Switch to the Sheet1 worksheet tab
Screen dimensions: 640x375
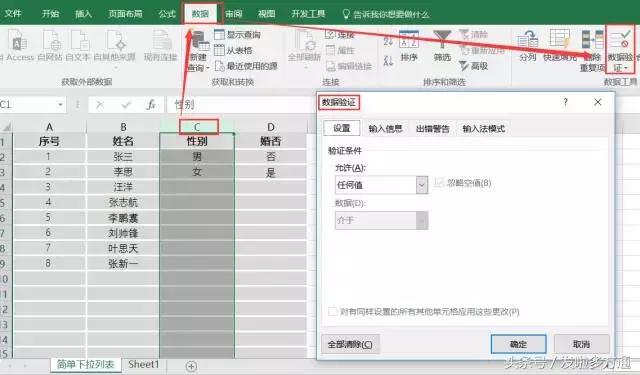click(143, 364)
